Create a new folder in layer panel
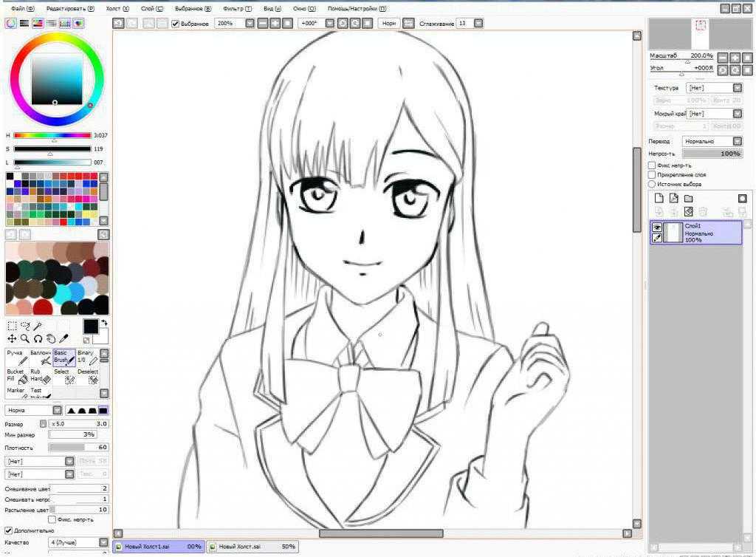The width and height of the screenshot is (756, 557). coord(688,199)
